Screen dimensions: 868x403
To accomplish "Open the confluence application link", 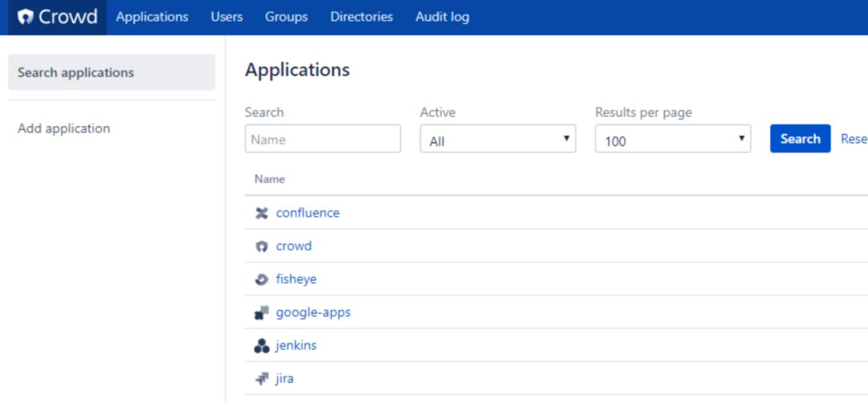I will tap(308, 213).
